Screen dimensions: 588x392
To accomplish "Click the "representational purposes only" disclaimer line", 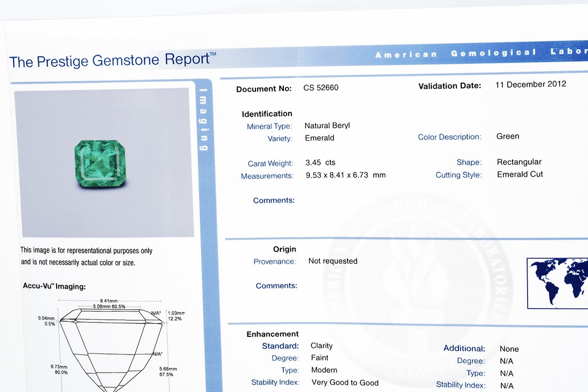I will point(86,251).
